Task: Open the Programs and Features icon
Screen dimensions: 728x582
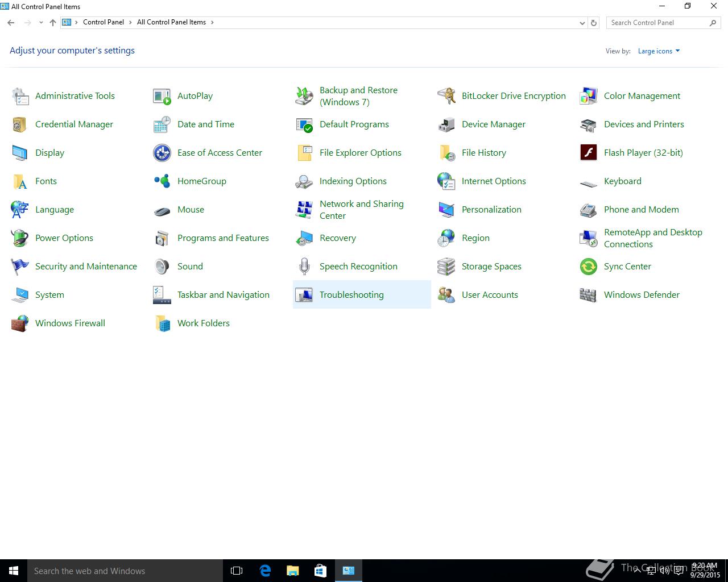Action: click(162, 238)
